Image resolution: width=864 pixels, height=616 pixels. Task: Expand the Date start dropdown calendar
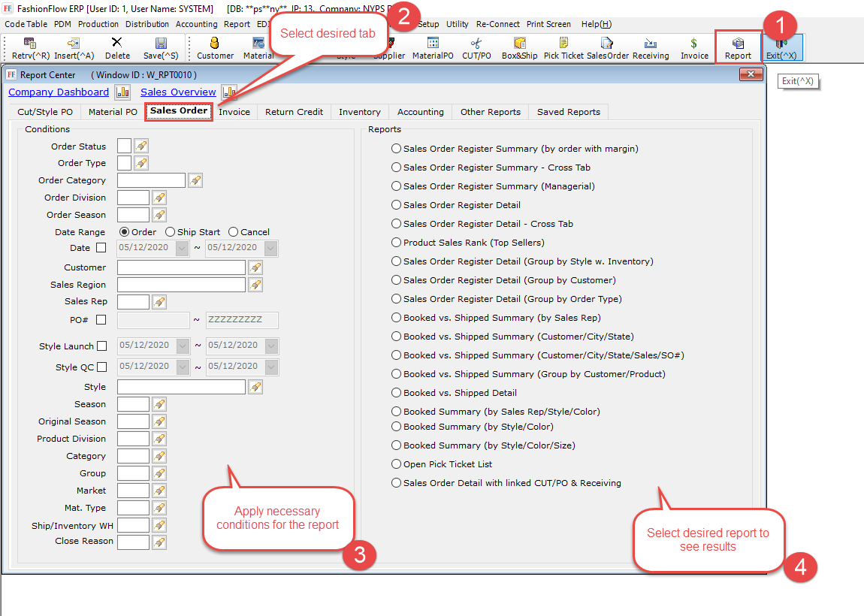pos(182,248)
